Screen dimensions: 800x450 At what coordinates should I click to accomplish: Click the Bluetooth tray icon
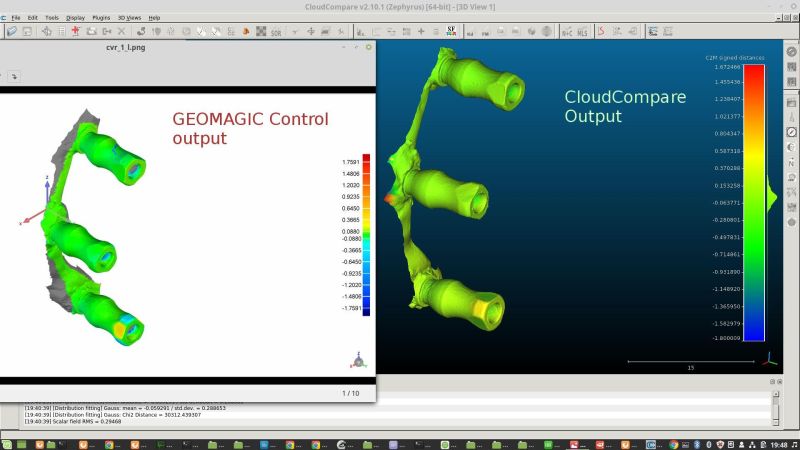pos(697,445)
